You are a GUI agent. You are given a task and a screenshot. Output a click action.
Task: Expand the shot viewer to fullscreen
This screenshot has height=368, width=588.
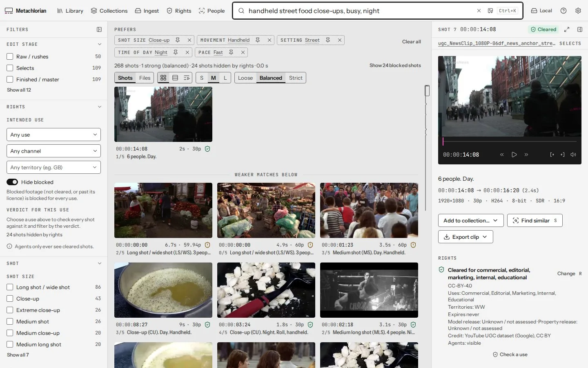click(x=567, y=29)
